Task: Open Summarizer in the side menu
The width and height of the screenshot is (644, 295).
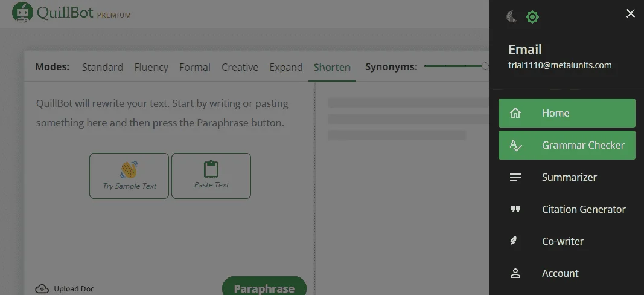Action: [567, 177]
